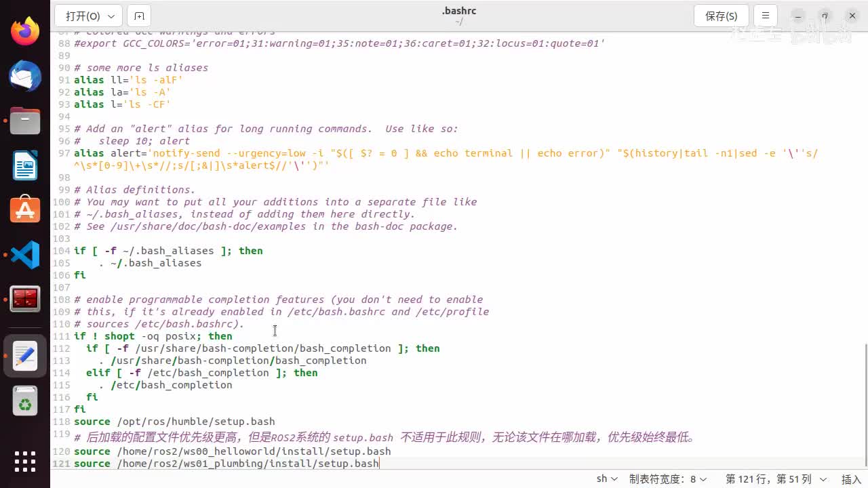Click the '. /etc/bash_completion' line
Screen dimensions: 868x488
(165, 385)
